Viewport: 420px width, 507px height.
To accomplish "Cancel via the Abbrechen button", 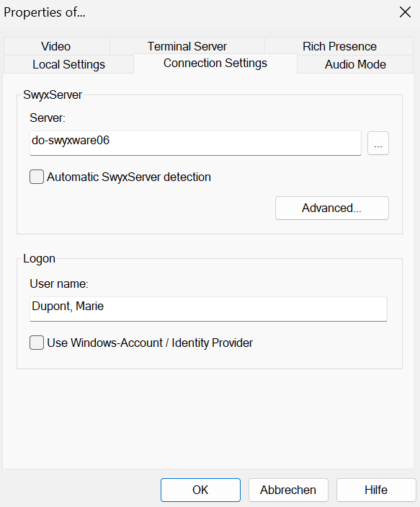I will click(288, 490).
